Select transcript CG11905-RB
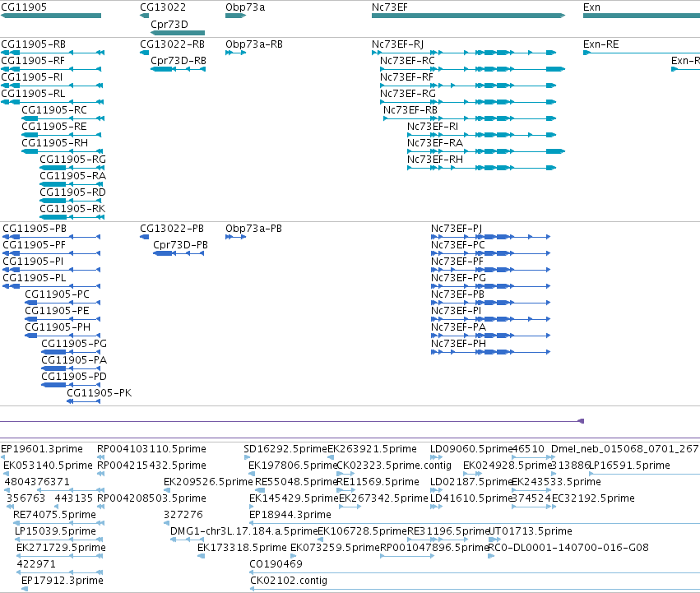Screen dimensions: 700x593 (53, 53)
